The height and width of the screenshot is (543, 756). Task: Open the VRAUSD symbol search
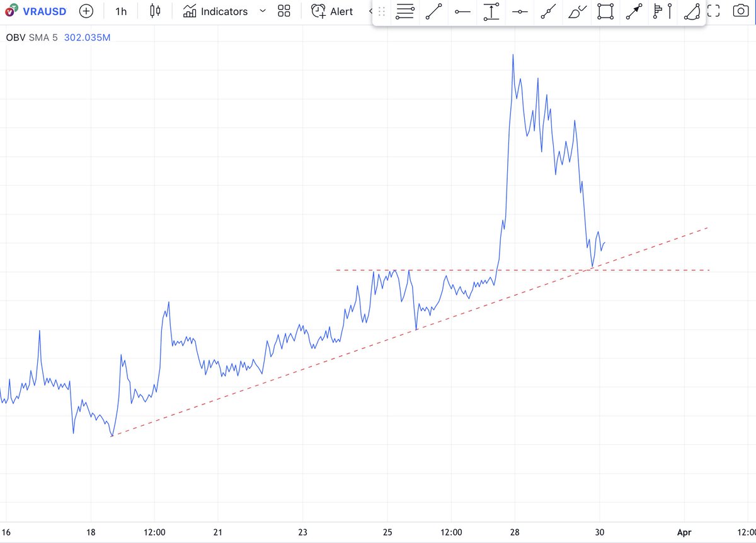point(36,11)
